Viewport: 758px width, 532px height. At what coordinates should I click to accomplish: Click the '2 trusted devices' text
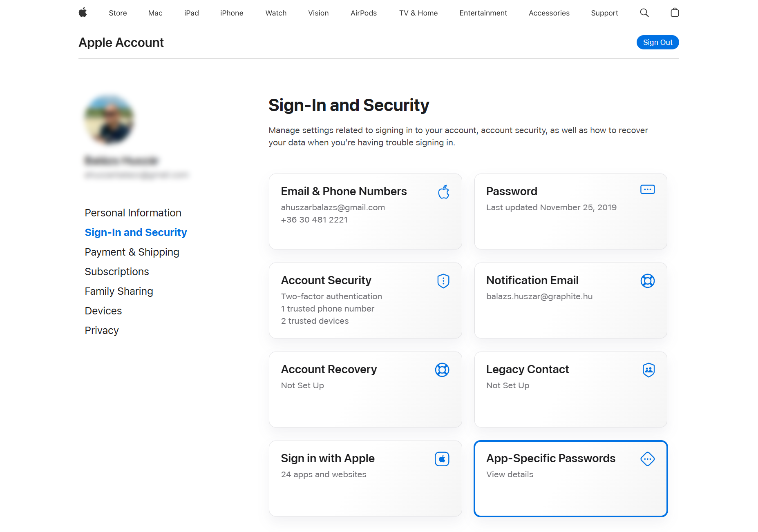tap(315, 321)
